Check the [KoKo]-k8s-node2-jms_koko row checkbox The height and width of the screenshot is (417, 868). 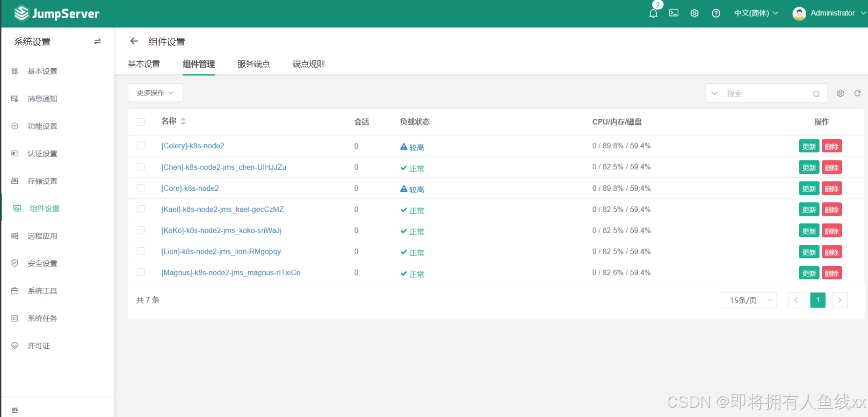[x=141, y=230]
